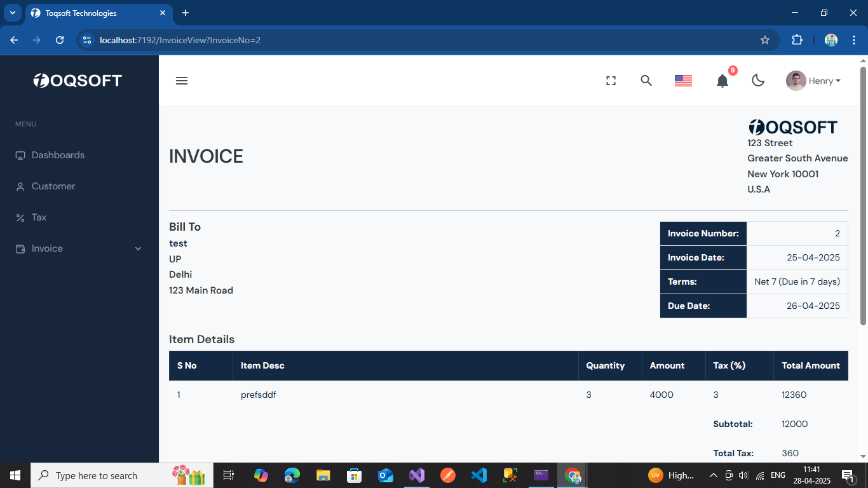The height and width of the screenshot is (488, 868).
Task: Open the Henry user profile dropdown
Action: 813,81
